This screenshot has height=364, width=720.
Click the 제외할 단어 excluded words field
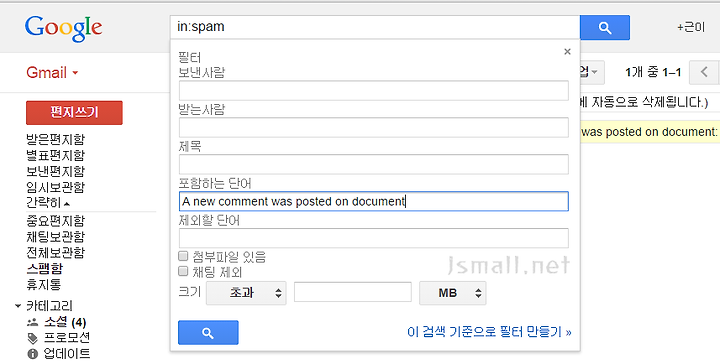tap(373, 238)
